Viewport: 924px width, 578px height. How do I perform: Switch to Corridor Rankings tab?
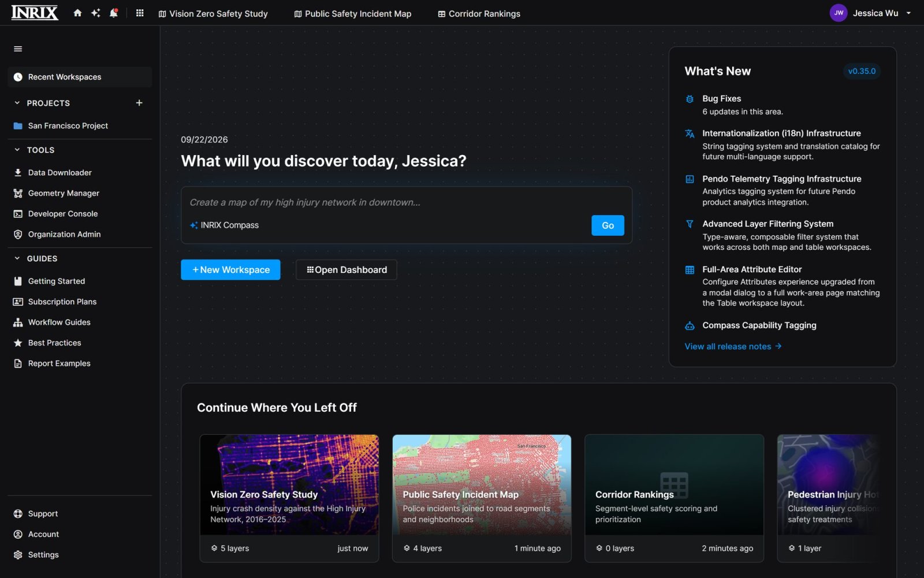click(479, 13)
